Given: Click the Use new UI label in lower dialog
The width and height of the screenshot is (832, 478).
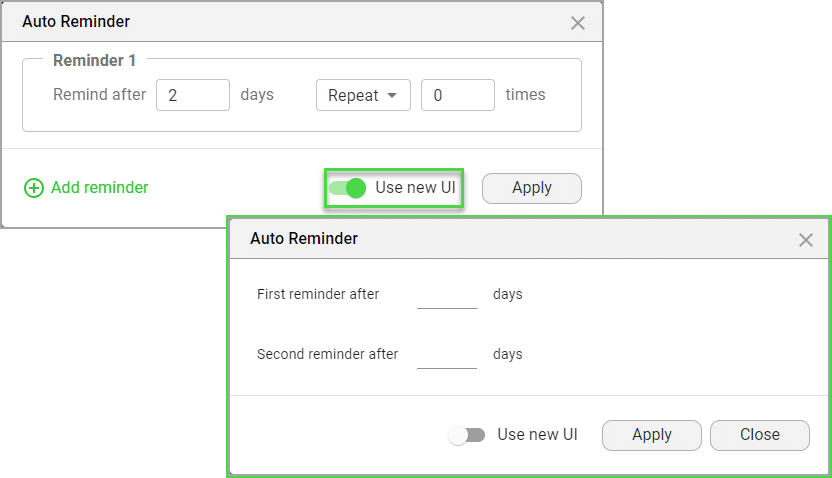Looking at the screenshot, I should (537, 435).
